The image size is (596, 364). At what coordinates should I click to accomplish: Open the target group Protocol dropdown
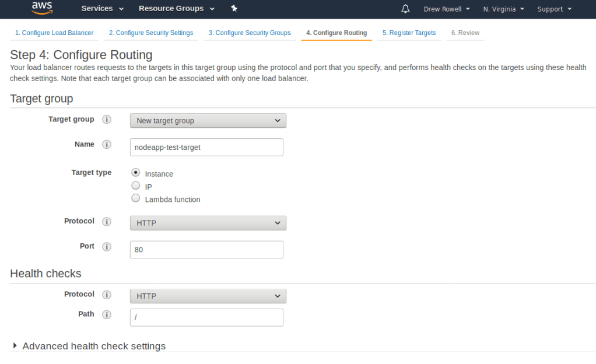pos(208,223)
